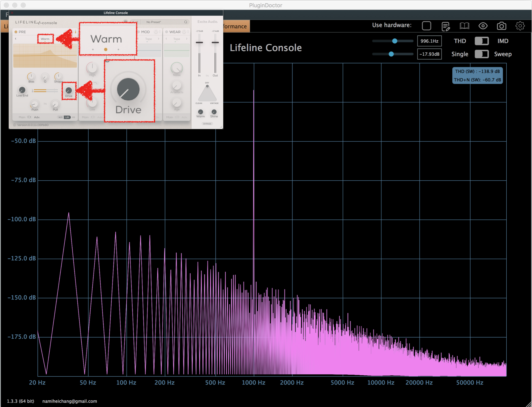Viewport: 532px width, 407px height.
Task: Click the frequency slider handle
Action: click(x=395, y=41)
